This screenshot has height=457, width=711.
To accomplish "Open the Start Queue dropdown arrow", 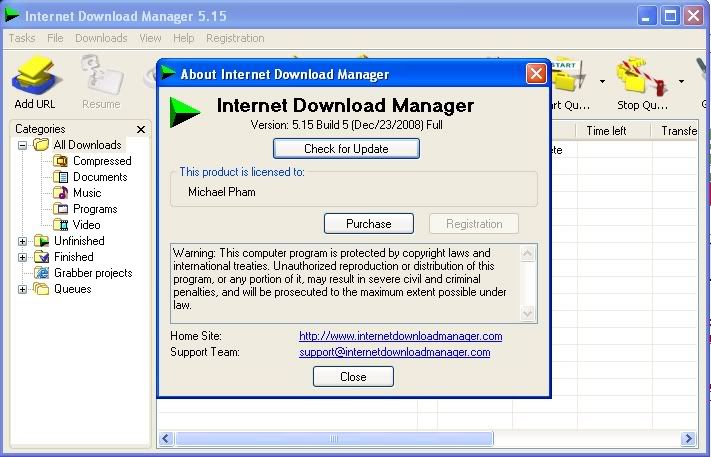I will [602, 82].
